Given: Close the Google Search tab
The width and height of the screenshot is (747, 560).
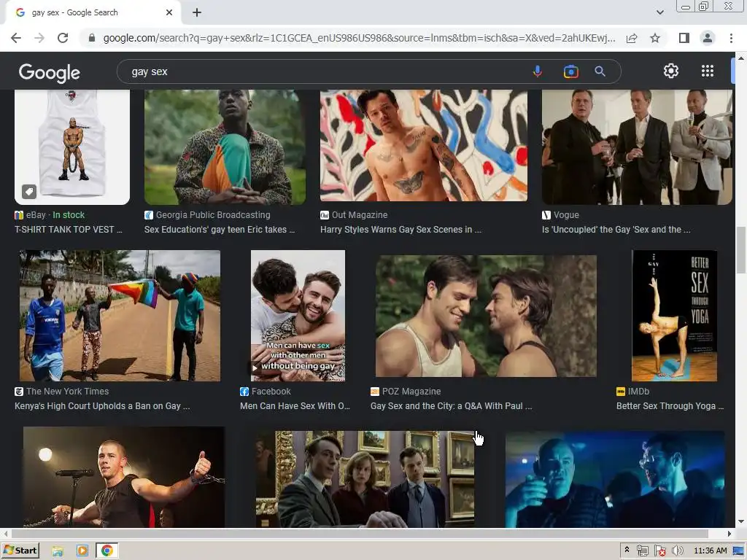Looking at the screenshot, I should [169, 12].
